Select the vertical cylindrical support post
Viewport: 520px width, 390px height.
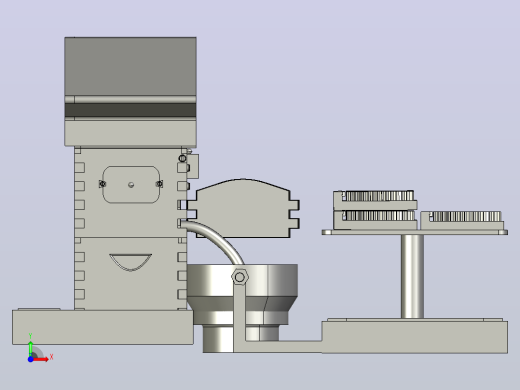(x=412, y=276)
